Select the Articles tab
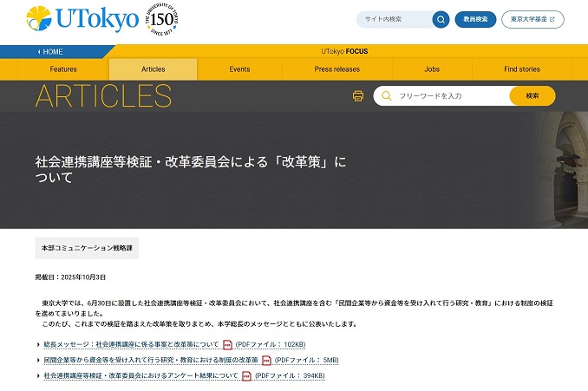This screenshot has width=588, height=391. pos(153,69)
